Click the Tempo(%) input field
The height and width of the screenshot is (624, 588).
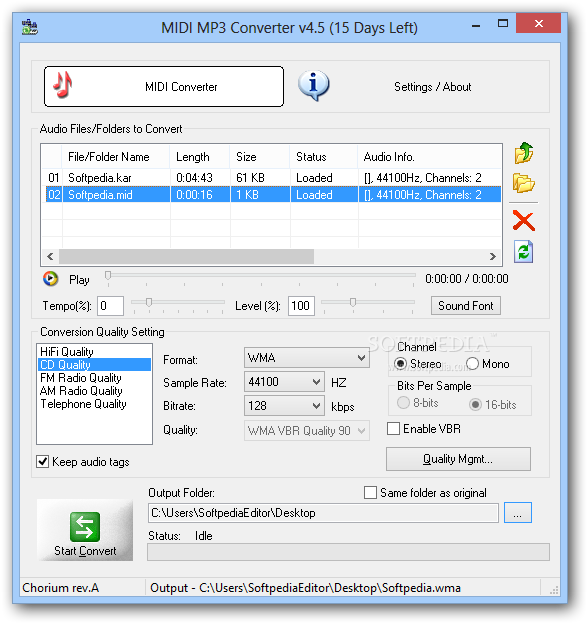tap(110, 306)
